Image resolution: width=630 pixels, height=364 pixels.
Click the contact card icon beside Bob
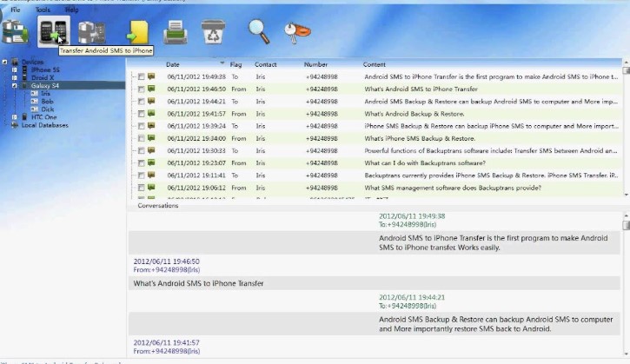coord(35,102)
